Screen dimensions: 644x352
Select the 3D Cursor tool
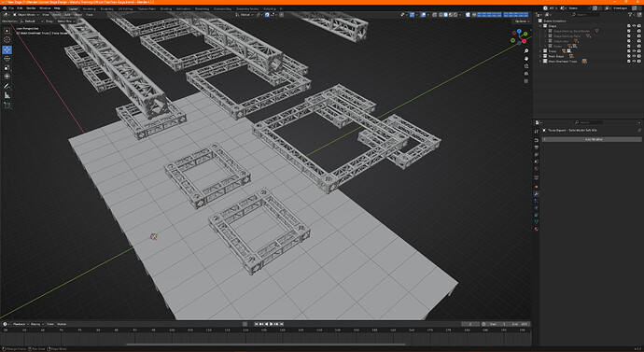click(7, 40)
